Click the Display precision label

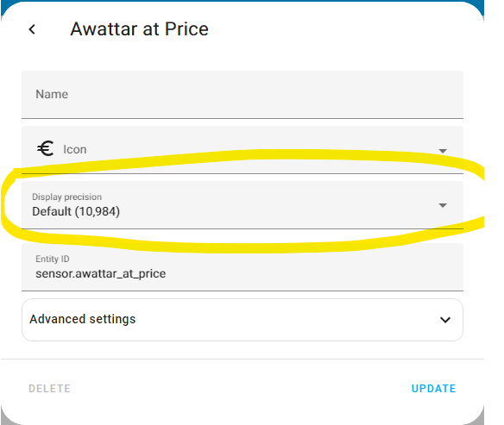click(66, 197)
